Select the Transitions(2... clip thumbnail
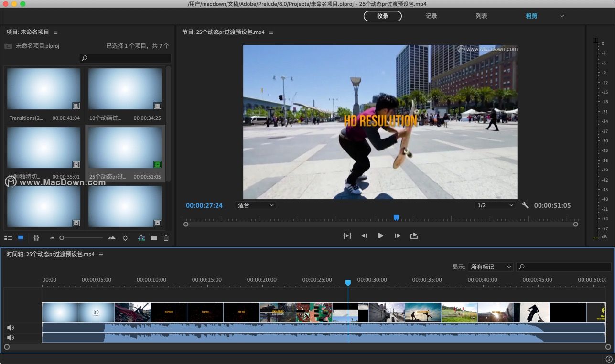This screenshot has height=364, width=615. click(43, 89)
